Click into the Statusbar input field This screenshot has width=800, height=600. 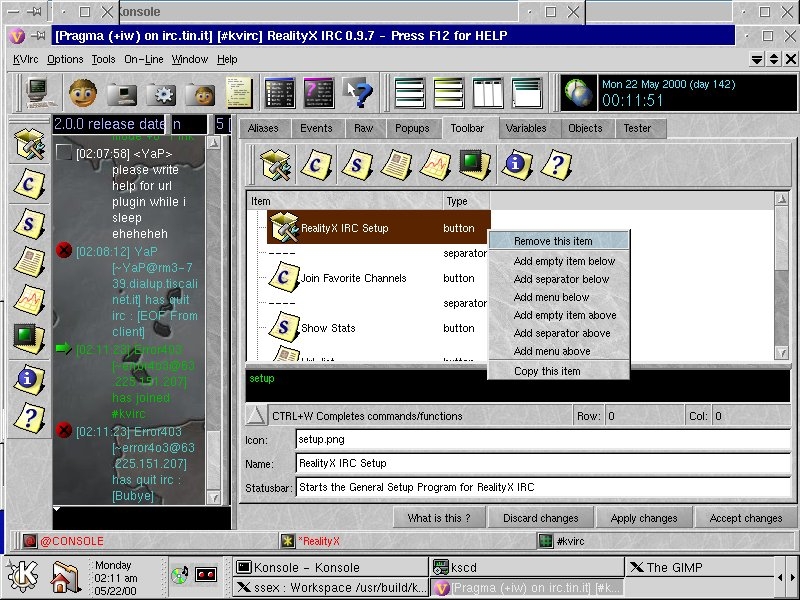click(543, 487)
